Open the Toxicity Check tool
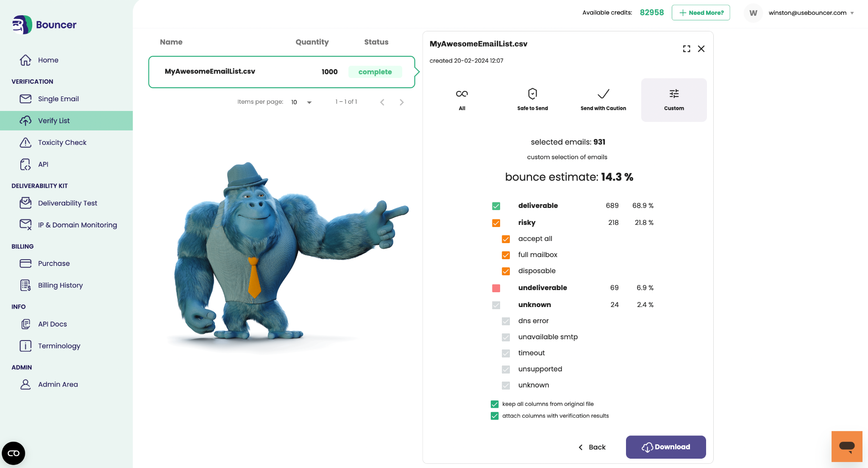The image size is (868, 468). (62, 142)
